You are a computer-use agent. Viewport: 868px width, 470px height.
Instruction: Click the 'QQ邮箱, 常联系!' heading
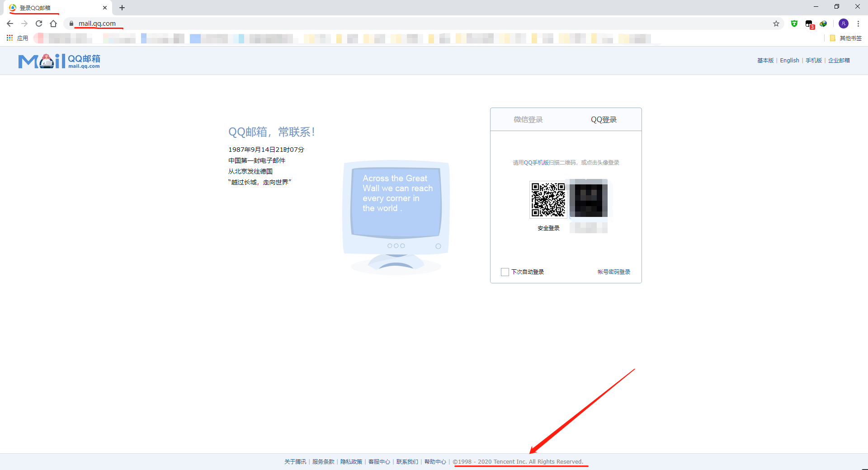click(272, 132)
